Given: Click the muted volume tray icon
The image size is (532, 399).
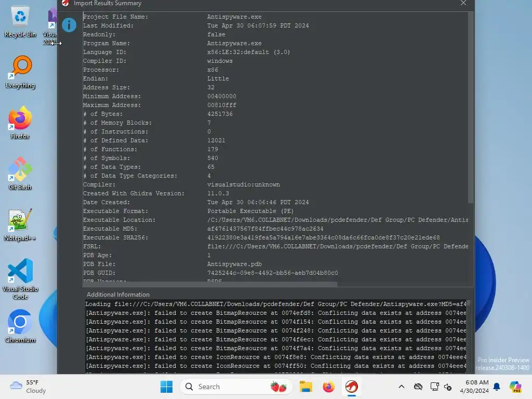Looking at the screenshot, I should tap(448, 387).
